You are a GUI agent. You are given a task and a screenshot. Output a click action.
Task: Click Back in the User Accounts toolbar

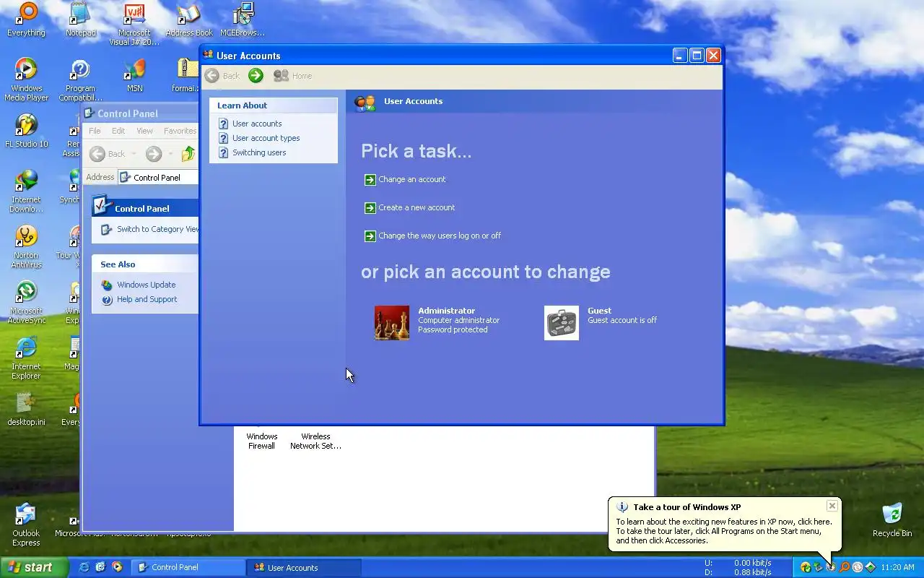[x=222, y=76]
